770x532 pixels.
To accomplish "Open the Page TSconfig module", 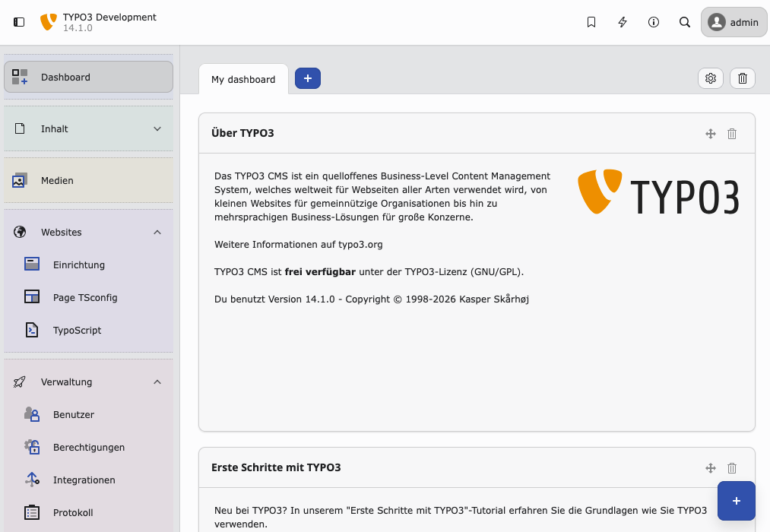I will [x=85, y=297].
